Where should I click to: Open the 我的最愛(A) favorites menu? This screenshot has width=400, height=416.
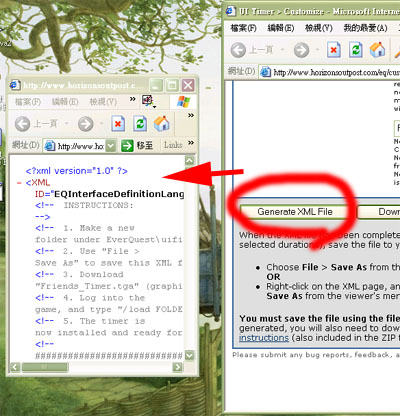[366, 28]
